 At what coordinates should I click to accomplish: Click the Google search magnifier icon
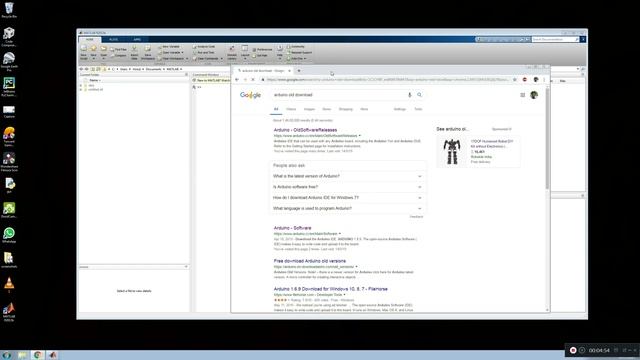(419, 95)
